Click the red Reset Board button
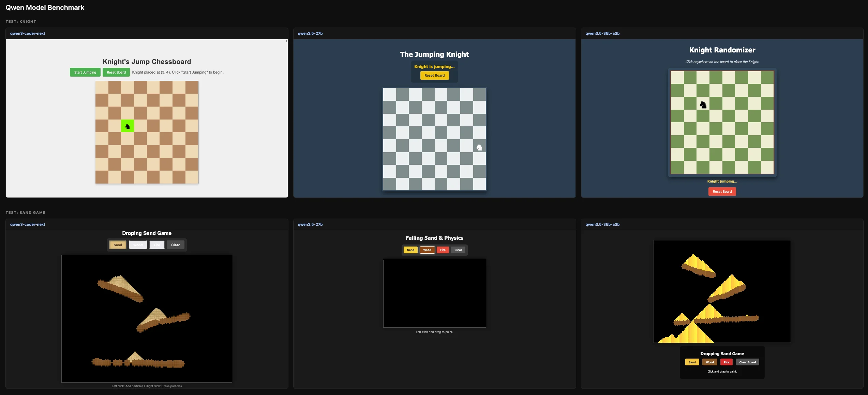Image resolution: width=868 pixels, height=395 pixels. tap(722, 191)
